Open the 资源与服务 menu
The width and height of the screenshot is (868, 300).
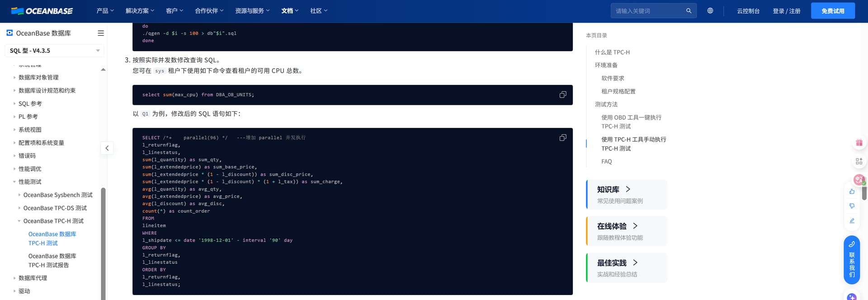click(x=252, y=11)
